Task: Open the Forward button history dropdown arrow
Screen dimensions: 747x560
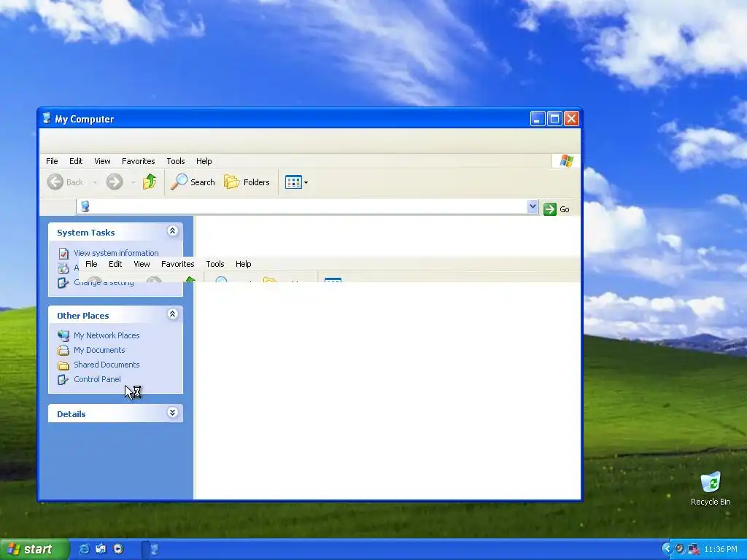Action: [133, 182]
